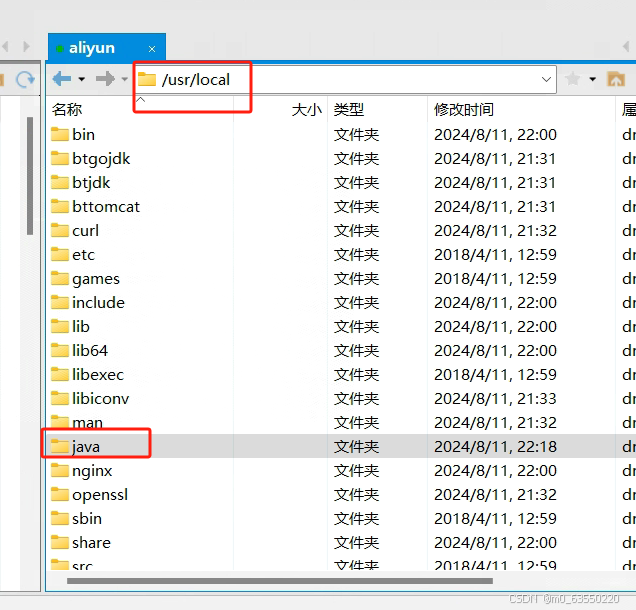Close the aliyun tab
Screen dimensions: 636x610
click(152, 48)
